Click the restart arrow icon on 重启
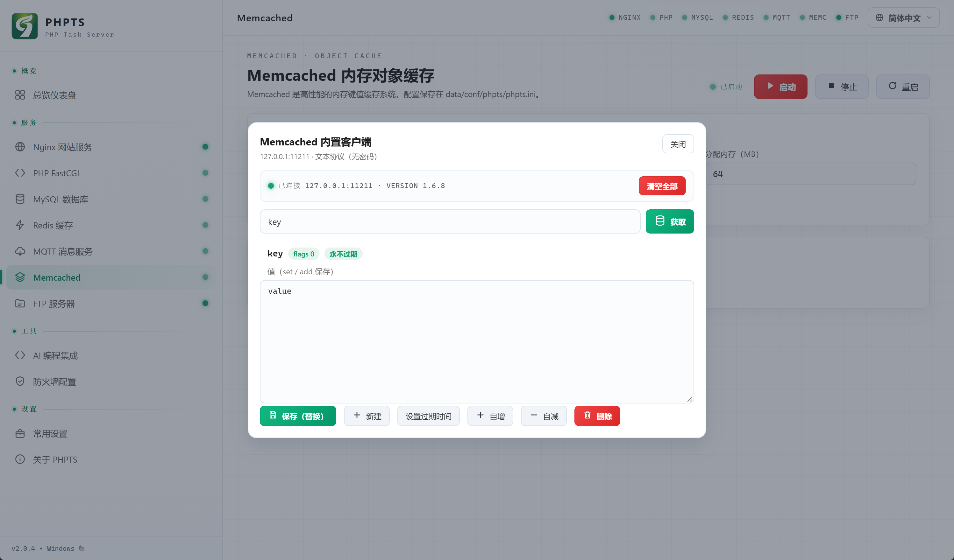Screen dimensions: 954x560 [892, 86]
